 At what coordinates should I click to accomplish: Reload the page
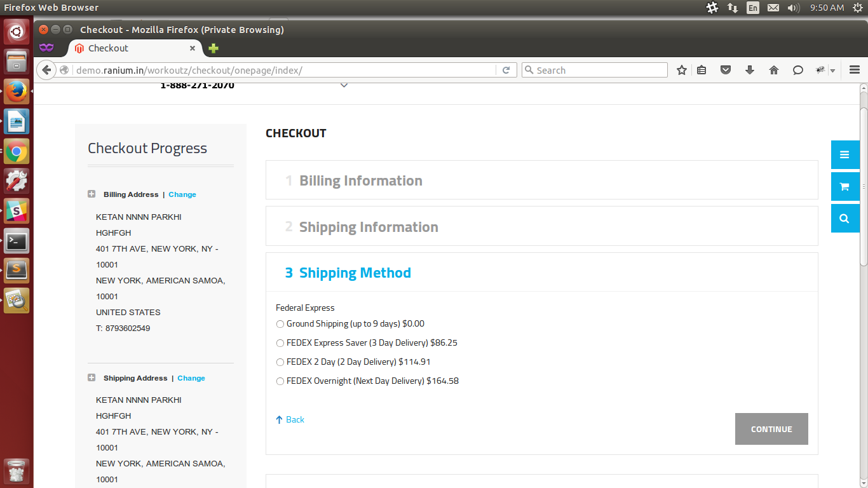point(506,70)
